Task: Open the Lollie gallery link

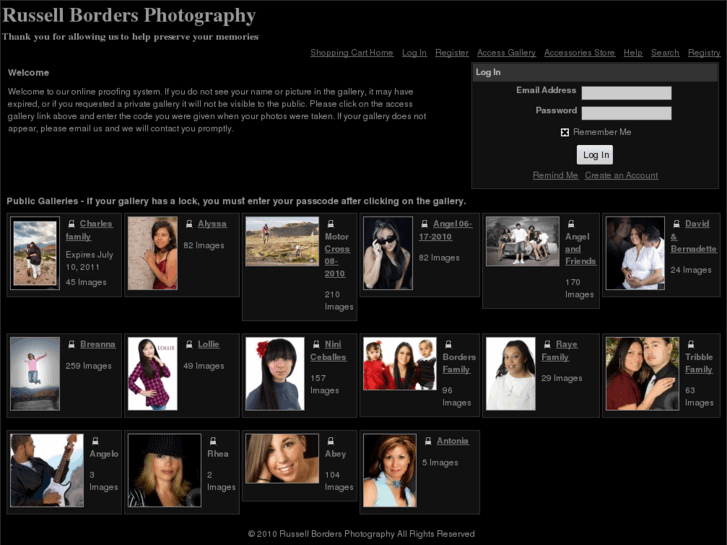Action: click(209, 345)
